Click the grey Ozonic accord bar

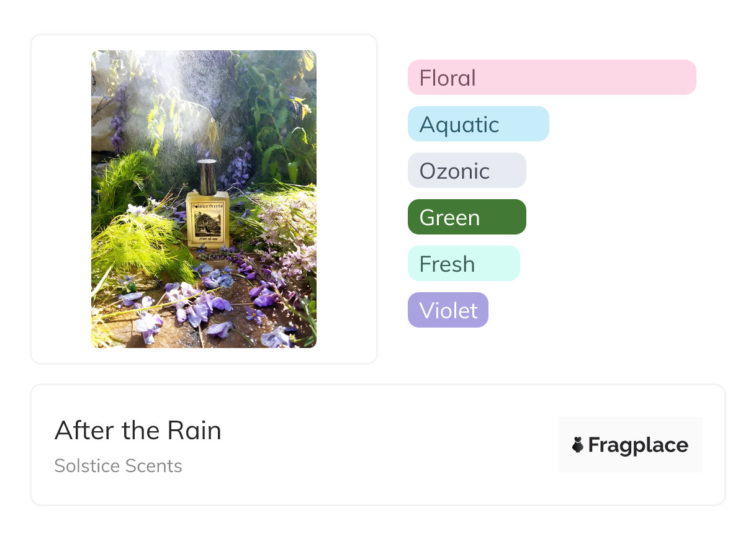click(x=466, y=171)
